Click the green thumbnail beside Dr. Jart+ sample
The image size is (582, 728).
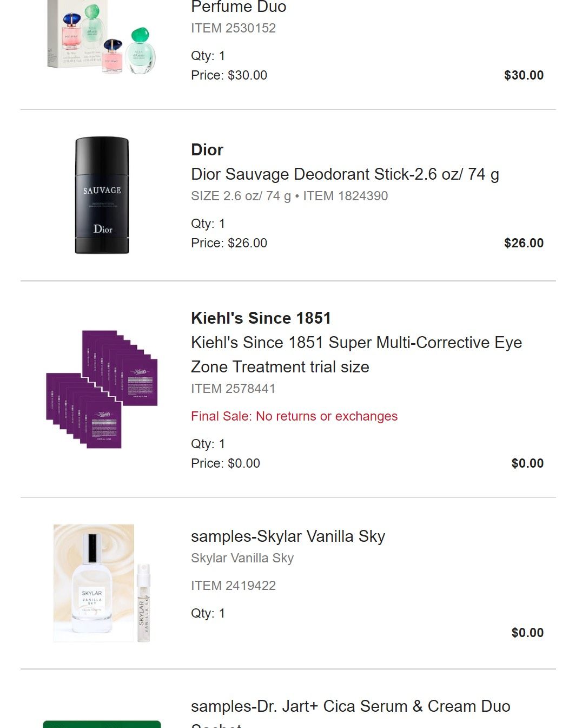pos(102,724)
